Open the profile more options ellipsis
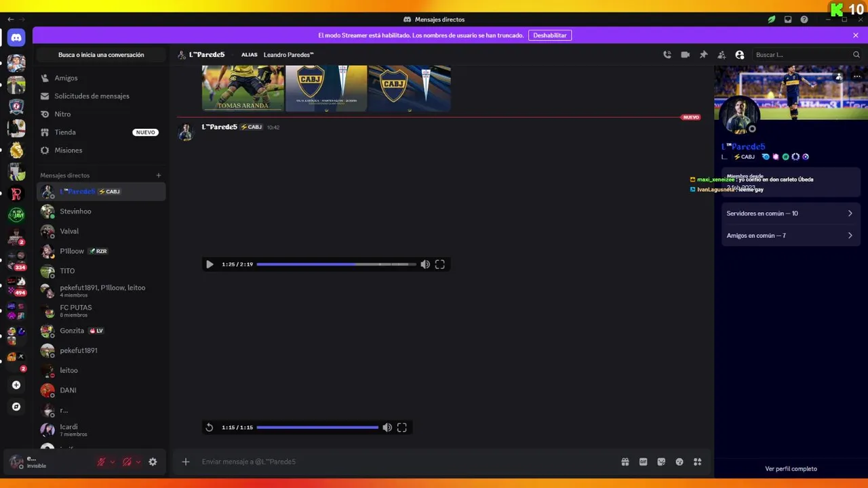Viewport: 868px width, 488px height. point(856,77)
